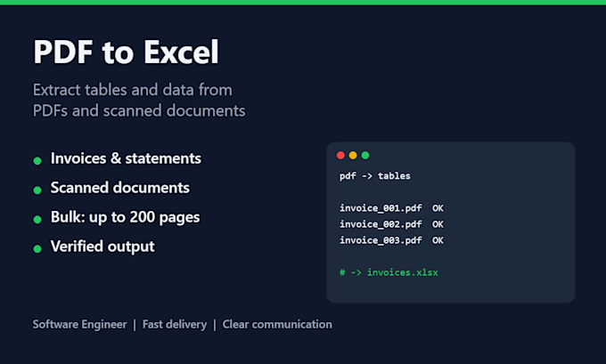This screenshot has width=606, height=364.
Task: Click the red dot in the terminal window
Action: click(x=340, y=155)
